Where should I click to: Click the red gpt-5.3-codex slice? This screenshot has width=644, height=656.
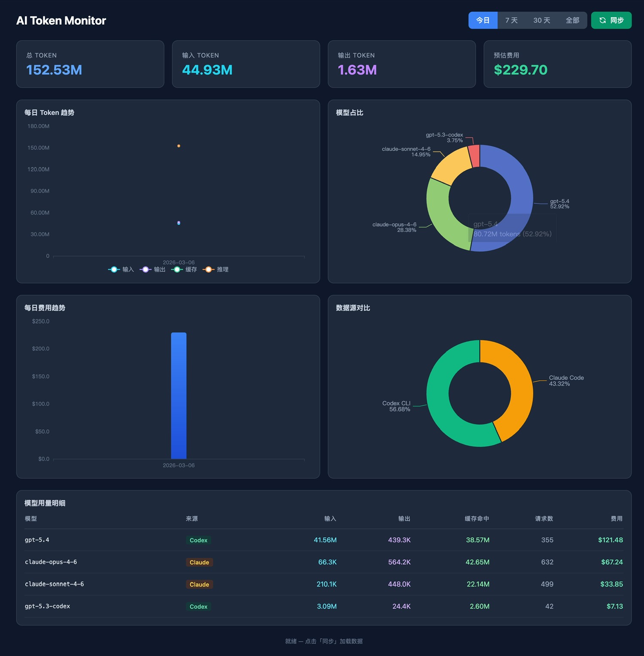(x=474, y=156)
